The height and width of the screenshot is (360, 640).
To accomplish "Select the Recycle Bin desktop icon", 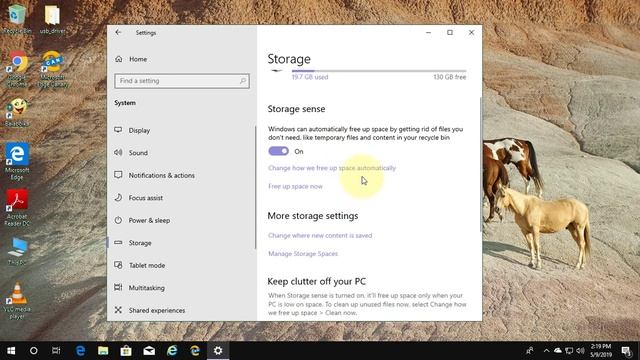I will [x=16, y=19].
